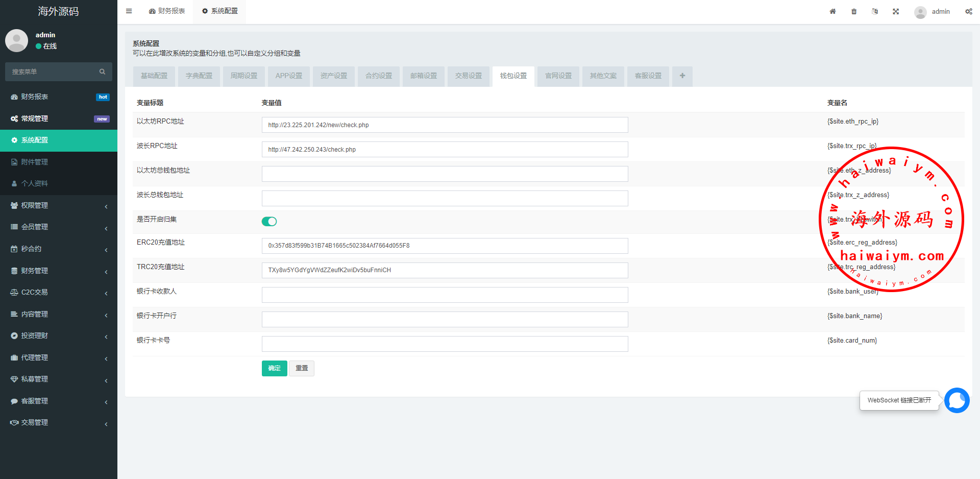Click the 以太坊总钱包地址 input field
Screen dimensions: 980x479
tap(445, 174)
